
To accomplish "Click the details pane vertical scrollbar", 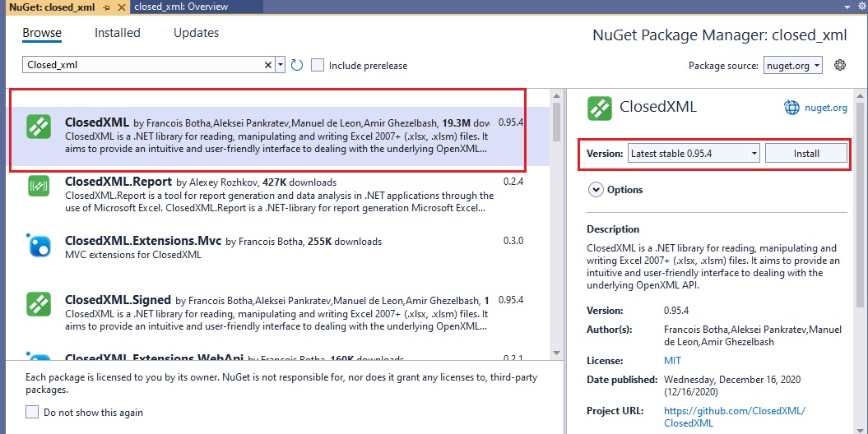I will click(859, 205).
